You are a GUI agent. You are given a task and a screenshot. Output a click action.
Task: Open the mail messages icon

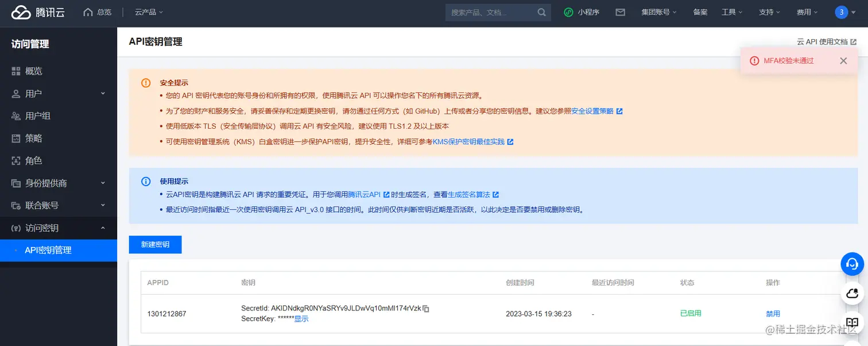(621, 12)
